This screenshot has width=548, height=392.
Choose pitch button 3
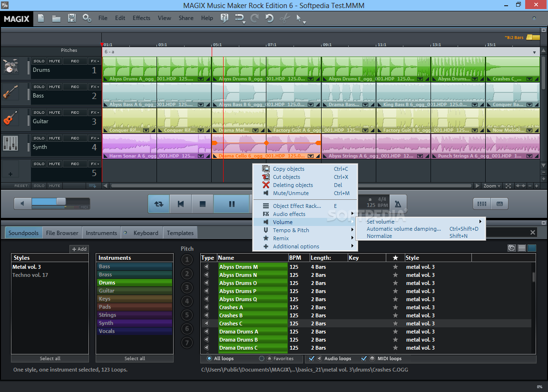[x=187, y=287]
